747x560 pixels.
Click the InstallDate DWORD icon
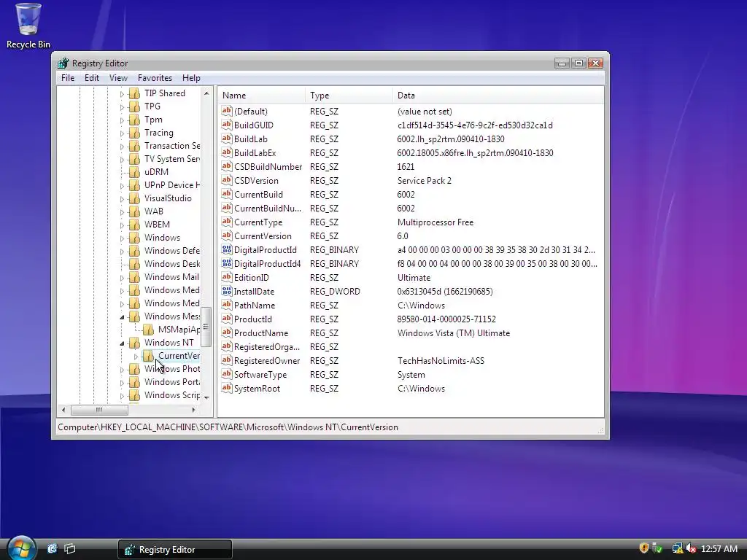click(x=227, y=291)
